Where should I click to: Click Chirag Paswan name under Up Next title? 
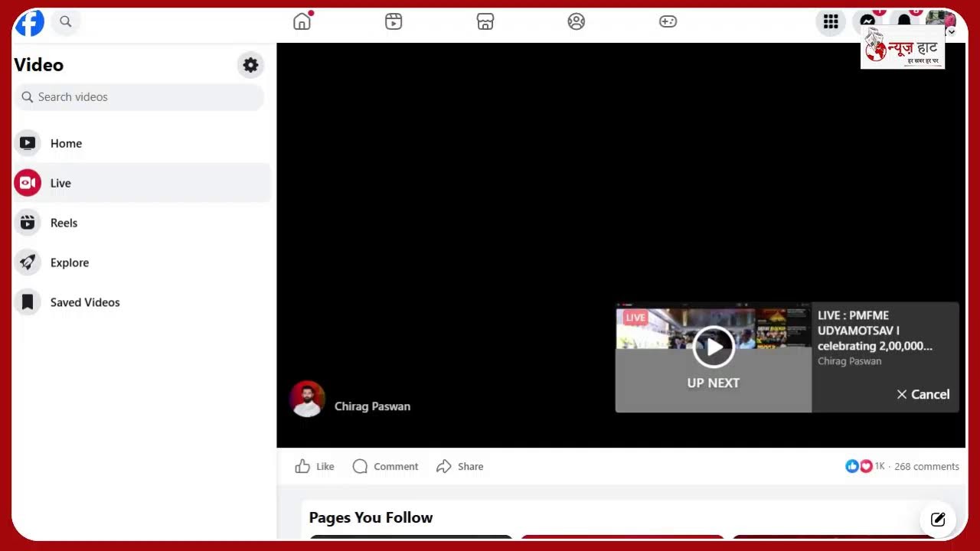tap(849, 361)
